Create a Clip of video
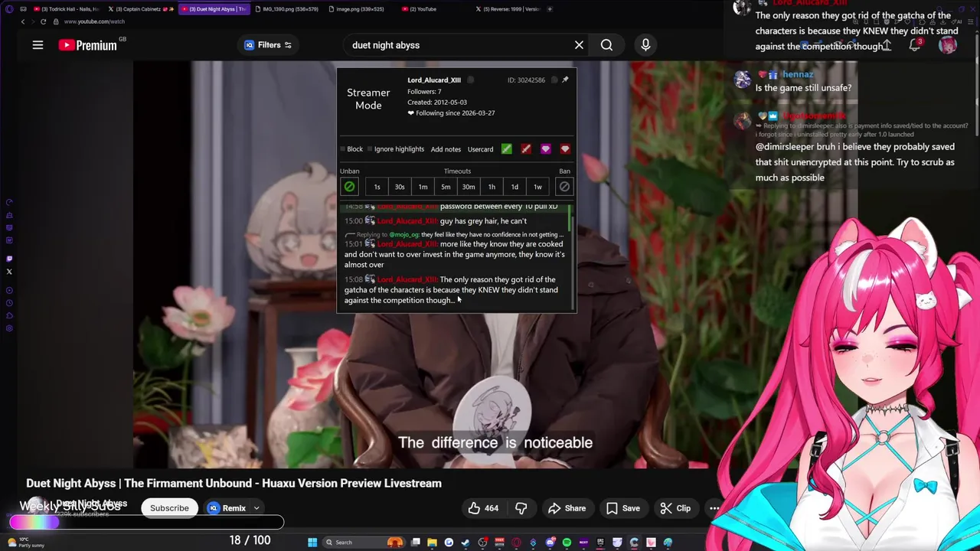Viewport: 980px width, 551px height. [x=675, y=508]
